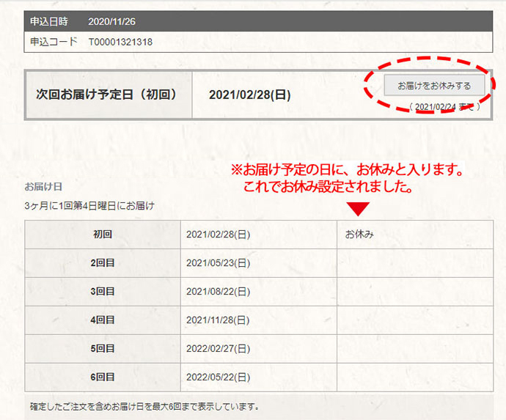The image size is (506, 420).
Task: Click the red downward triangle arrow
Action: click(x=358, y=209)
